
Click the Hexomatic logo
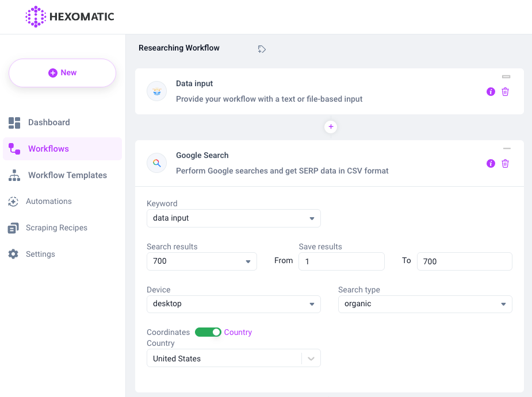pos(70,17)
